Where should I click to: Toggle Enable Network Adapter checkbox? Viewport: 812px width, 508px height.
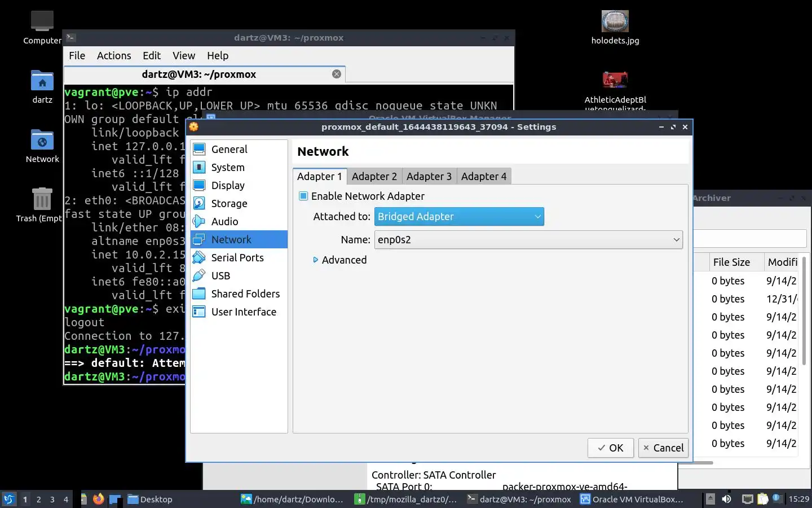click(x=303, y=196)
